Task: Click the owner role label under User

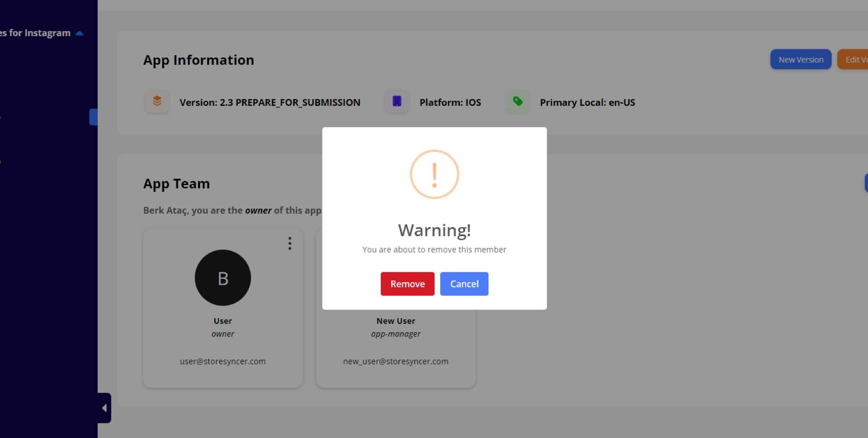Action: 223,334
